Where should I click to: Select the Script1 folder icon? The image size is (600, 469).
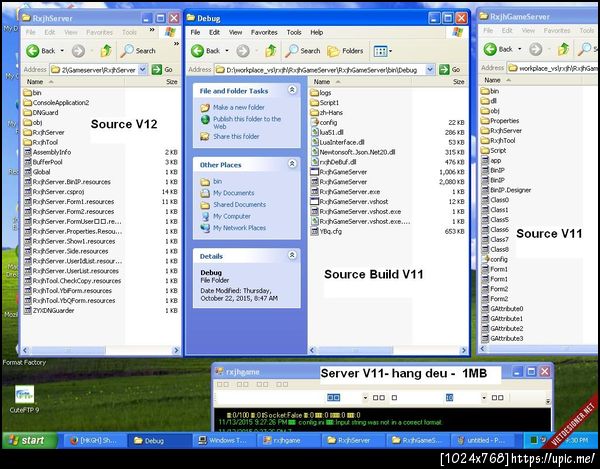[x=314, y=103]
